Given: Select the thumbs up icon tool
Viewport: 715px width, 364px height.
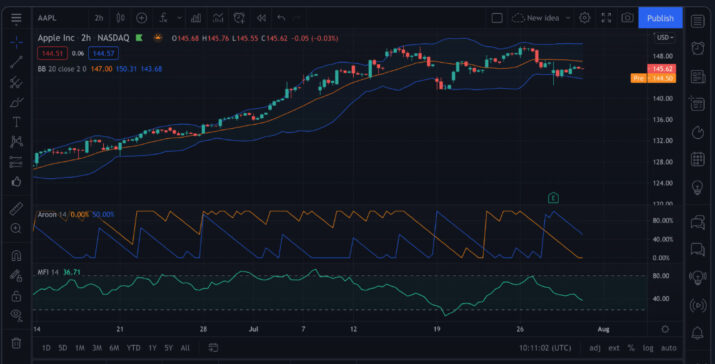Looking at the screenshot, I should pos(16,182).
